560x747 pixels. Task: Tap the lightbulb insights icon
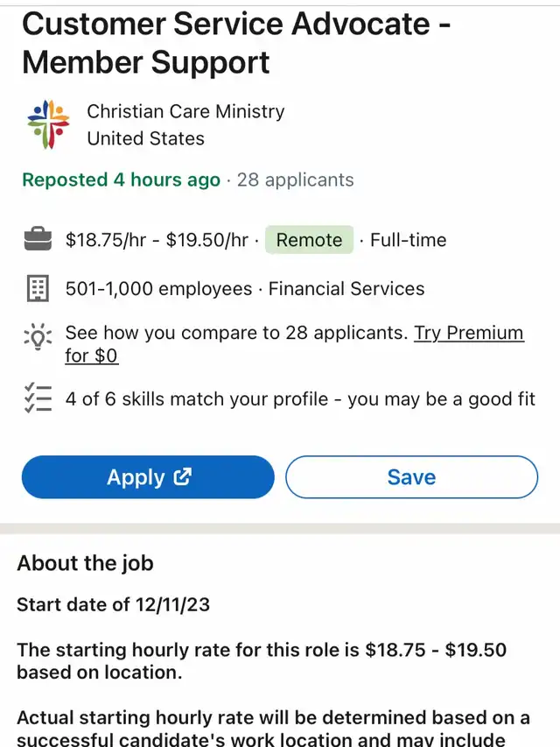coord(38,336)
